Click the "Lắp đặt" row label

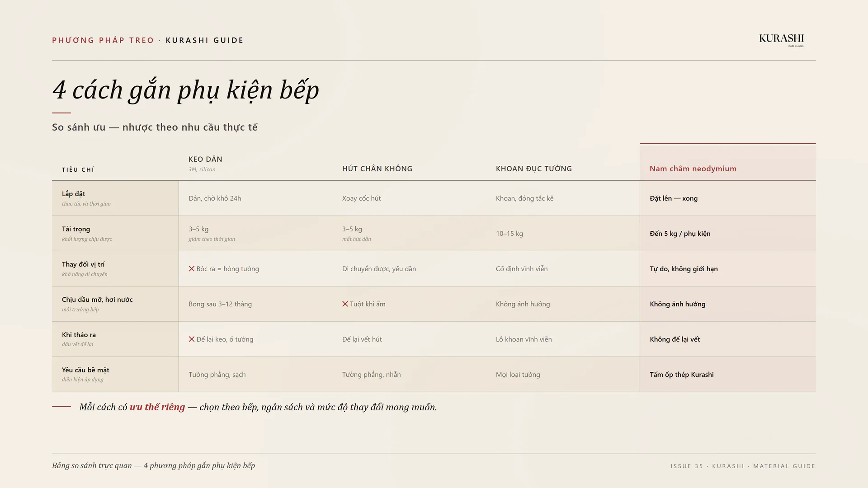[74, 194]
